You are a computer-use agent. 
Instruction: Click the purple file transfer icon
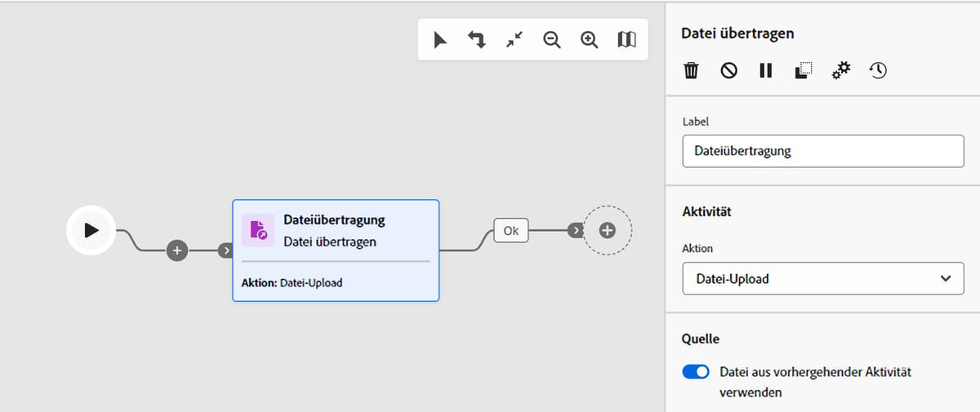pos(258,230)
